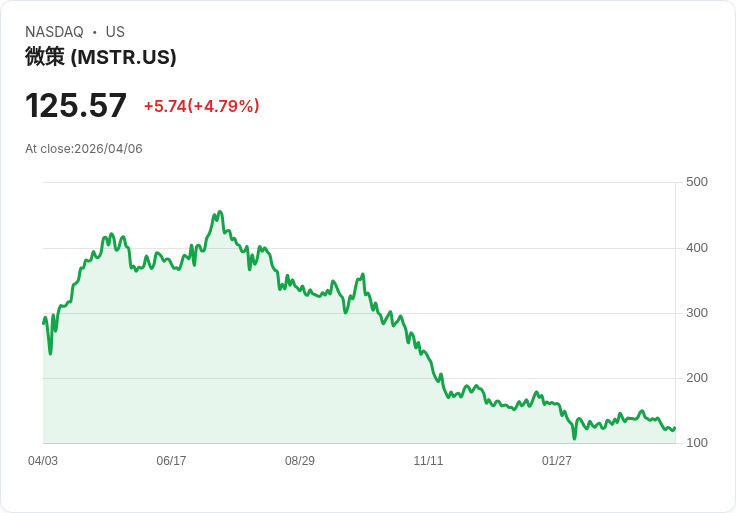The height and width of the screenshot is (513, 736).
Task: Click the 100 y-axis label
Action: pyautogui.click(x=697, y=443)
